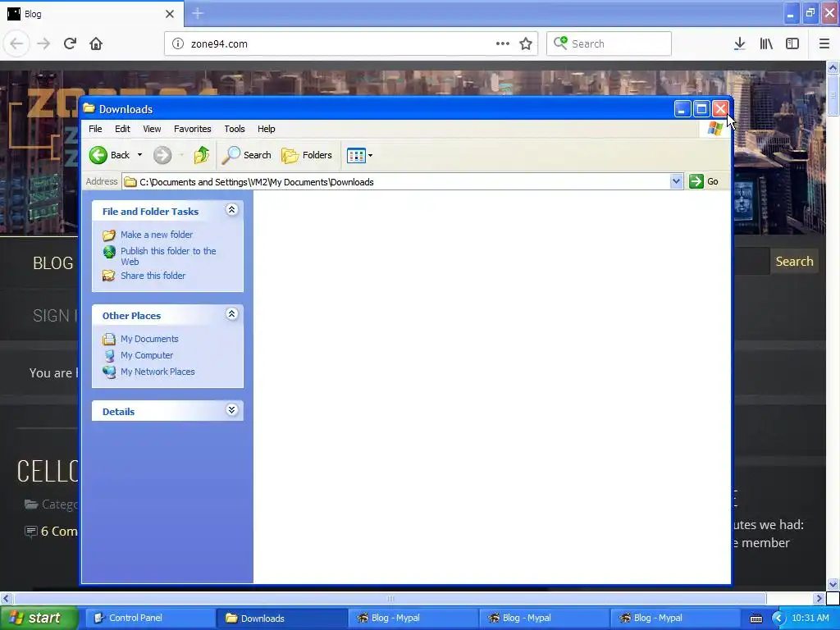This screenshot has width=840, height=630.
Task: Close the Downloads window
Action: (720, 109)
